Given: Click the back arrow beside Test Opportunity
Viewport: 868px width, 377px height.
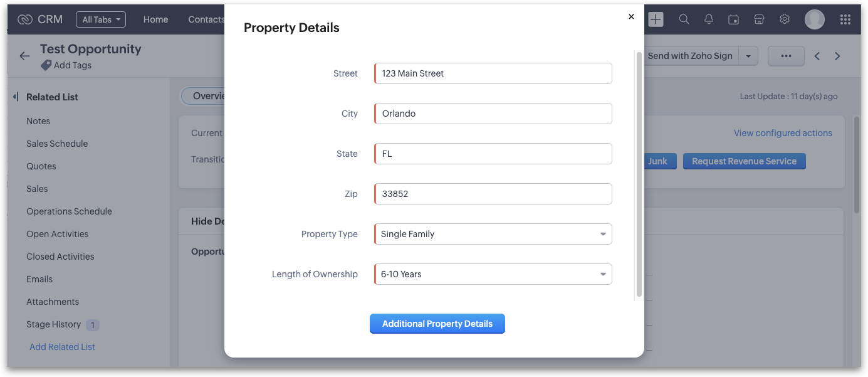Looking at the screenshot, I should [24, 56].
